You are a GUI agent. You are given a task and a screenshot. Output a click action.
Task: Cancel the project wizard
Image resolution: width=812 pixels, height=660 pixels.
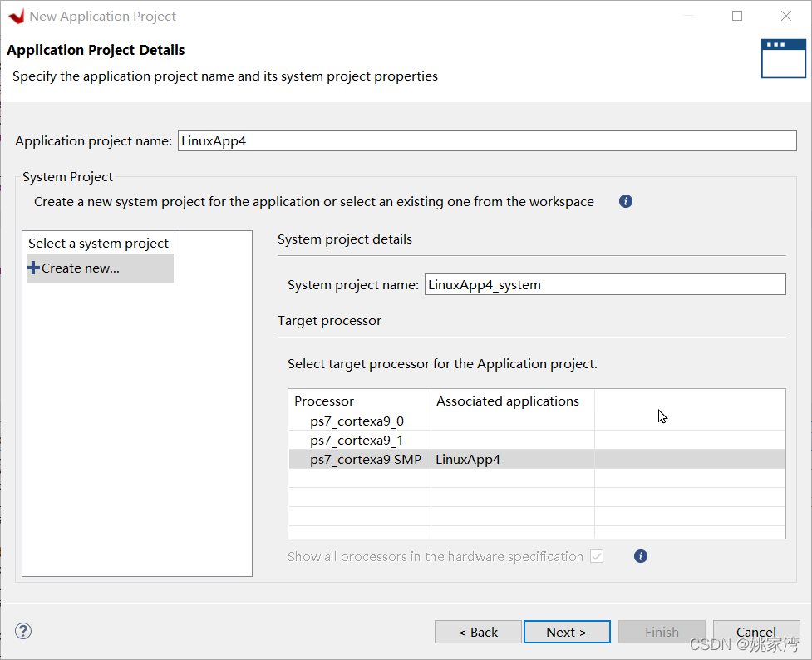click(x=755, y=632)
